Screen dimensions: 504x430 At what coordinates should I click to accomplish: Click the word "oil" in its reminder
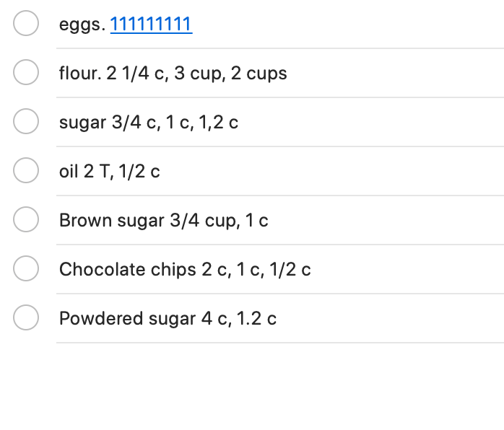tap(66, 172)
